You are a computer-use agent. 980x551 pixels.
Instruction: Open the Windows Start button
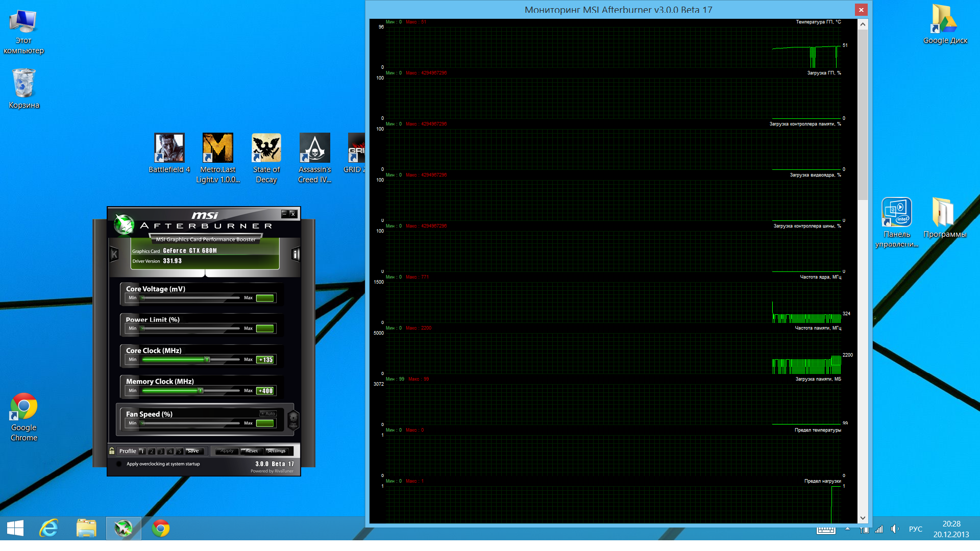click(x=15, y=528)
